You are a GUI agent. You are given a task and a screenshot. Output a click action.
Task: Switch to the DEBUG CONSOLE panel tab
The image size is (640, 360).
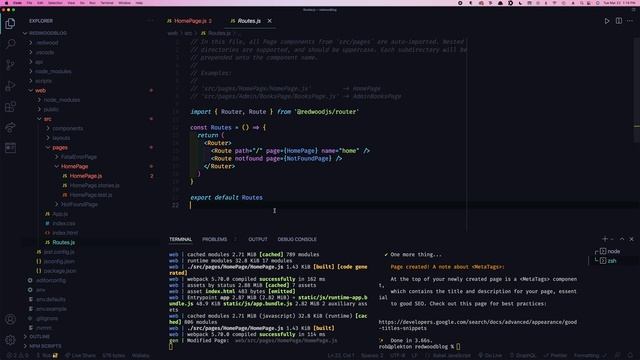[x=297, y=239]
